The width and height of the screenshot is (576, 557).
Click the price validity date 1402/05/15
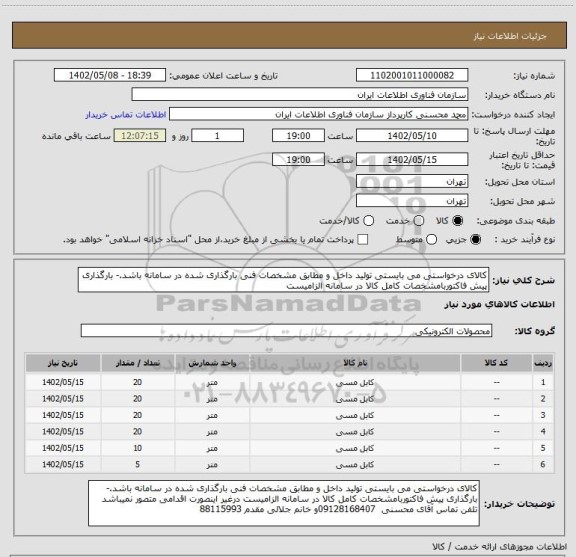pyautogui.click(x=412, y=159)
